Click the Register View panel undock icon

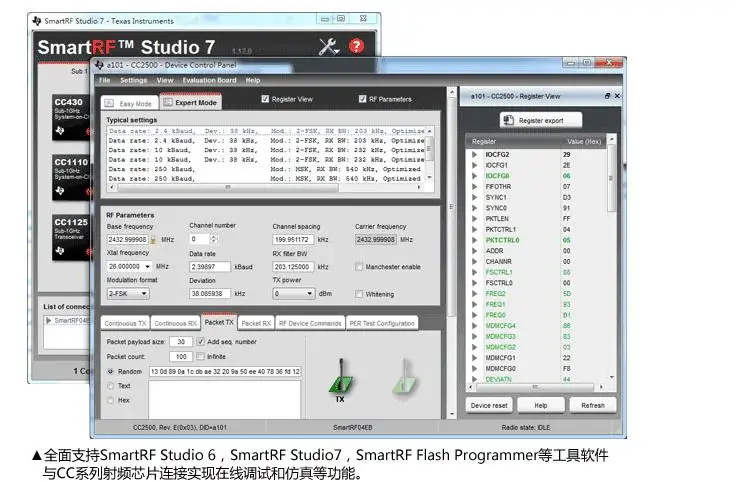(x=608, y=96)
